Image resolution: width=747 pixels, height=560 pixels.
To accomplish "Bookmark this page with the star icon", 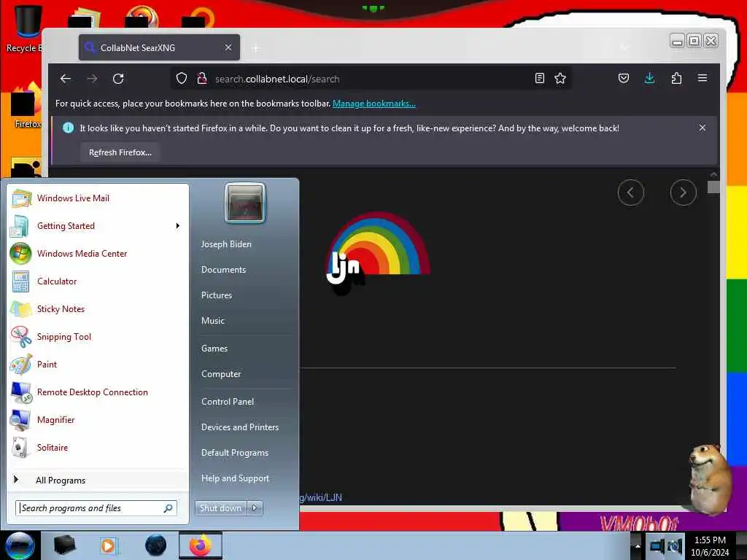I will 560,78.
